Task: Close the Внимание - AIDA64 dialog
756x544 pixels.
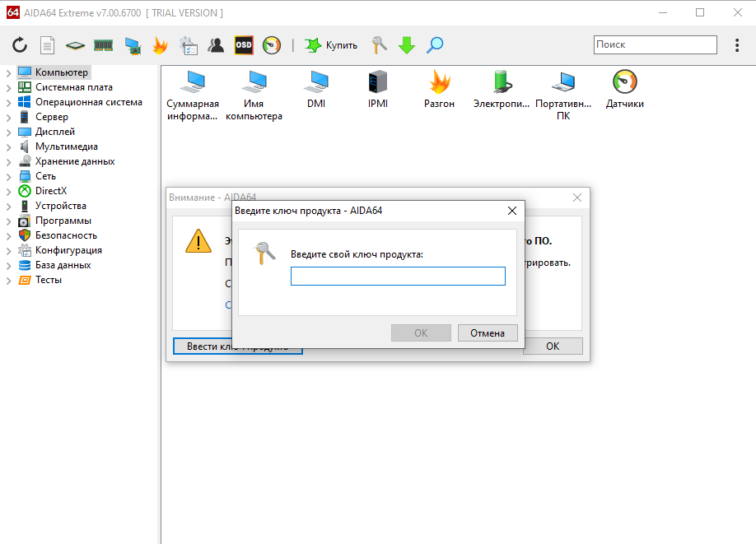Action: (x=577, y=198)
